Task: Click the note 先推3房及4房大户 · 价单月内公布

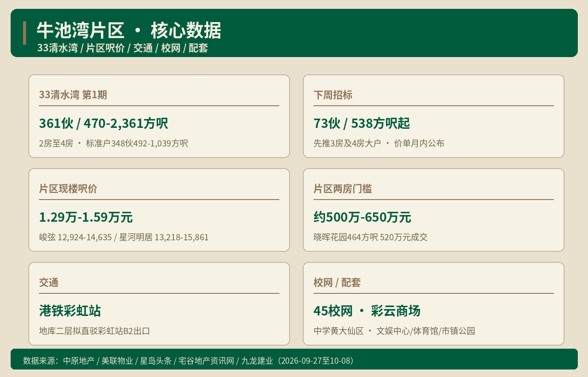Action: point(379,143)
